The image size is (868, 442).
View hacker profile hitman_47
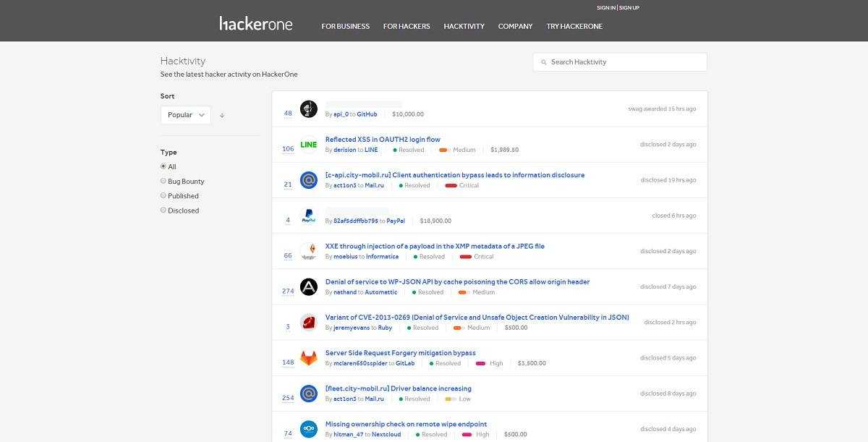(x=348, y=435)
